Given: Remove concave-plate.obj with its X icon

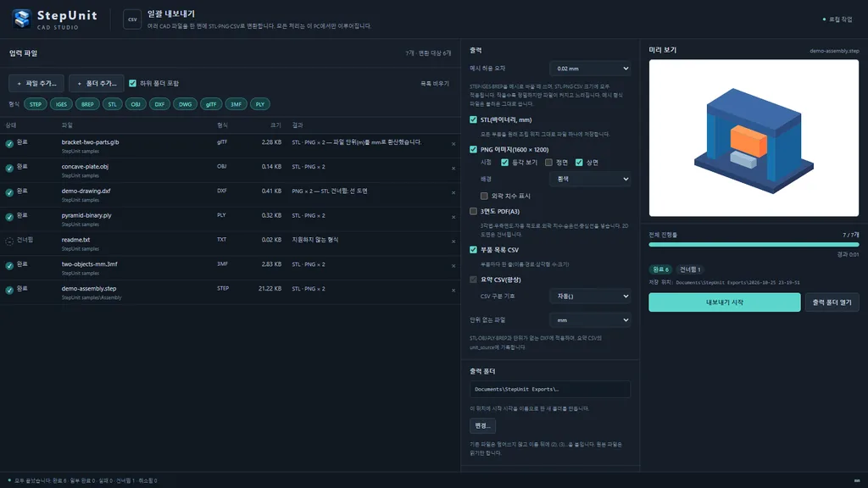Looking at the screenshot, I should click(x=453, y=169).
